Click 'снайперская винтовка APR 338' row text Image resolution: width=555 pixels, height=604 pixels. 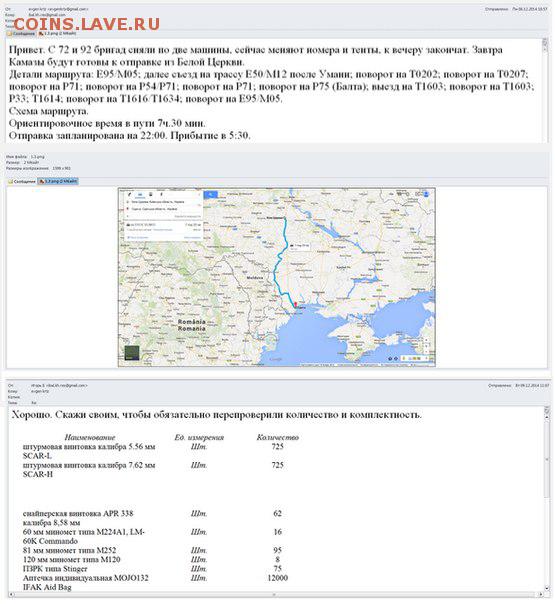[78, 513]
